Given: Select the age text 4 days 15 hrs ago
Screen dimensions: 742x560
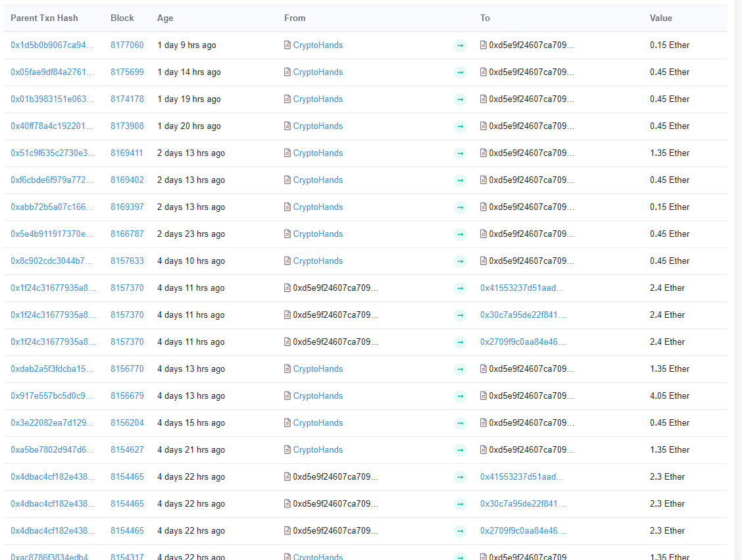Looking at the screenshot, I should [x=191, y=422].
